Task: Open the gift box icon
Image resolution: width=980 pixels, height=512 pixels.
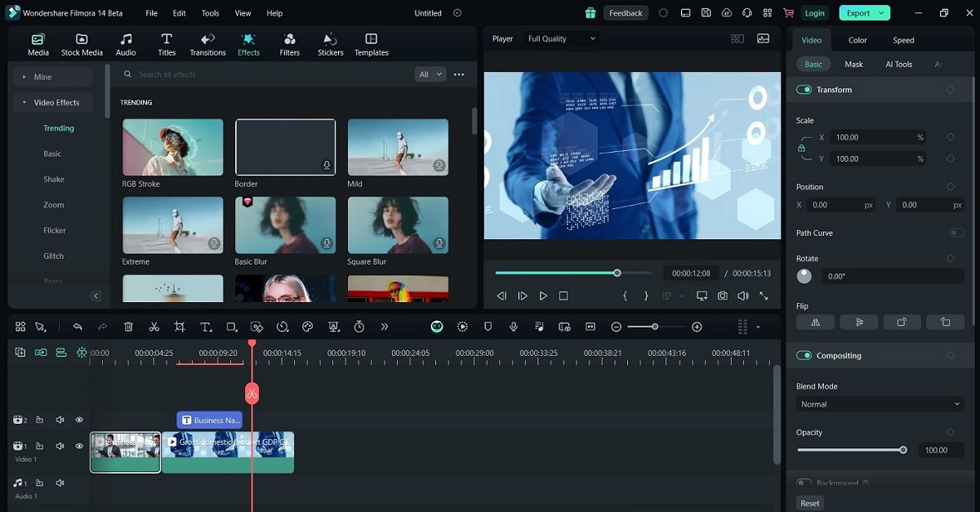Action: pos(590,13)
